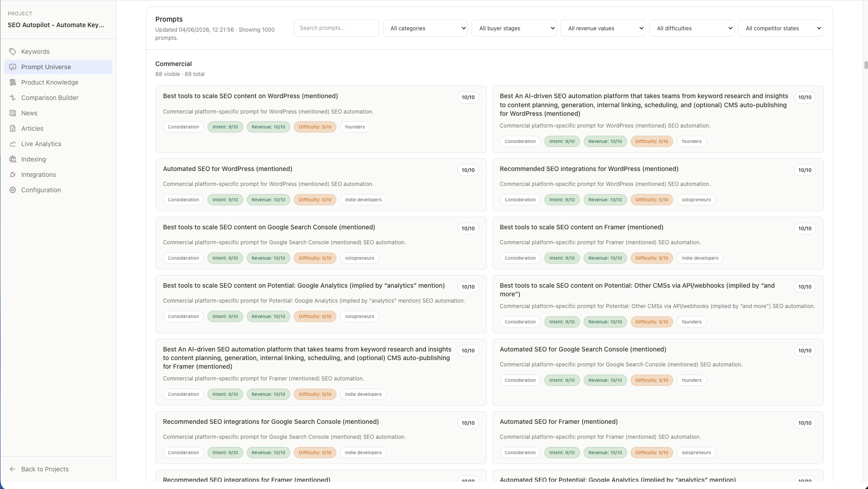Click the Configuration gear icon
Viewport: 868px width, 489px height.
[13, 190]
